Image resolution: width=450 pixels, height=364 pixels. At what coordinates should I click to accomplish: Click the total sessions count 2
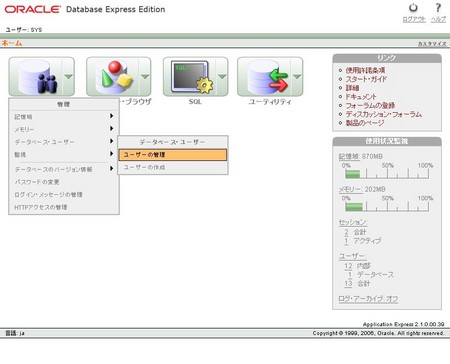click(x=346, y=232)
